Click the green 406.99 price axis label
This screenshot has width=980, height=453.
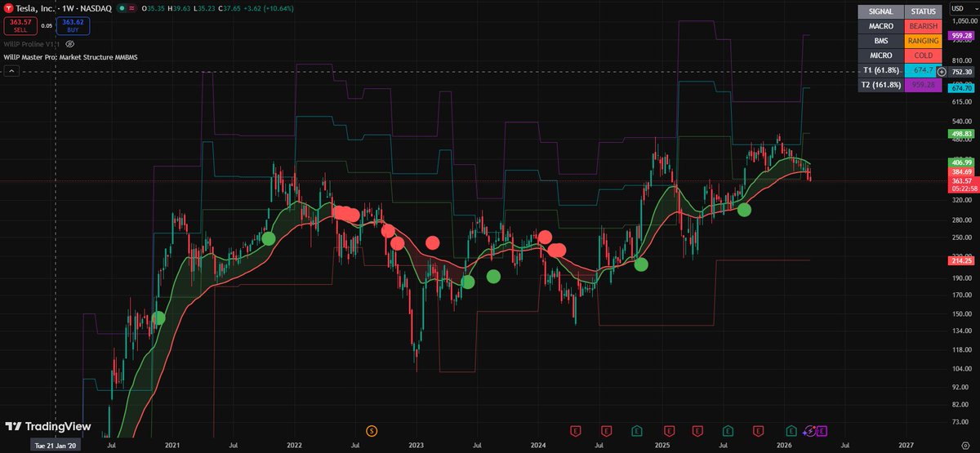tap(960, 163)
